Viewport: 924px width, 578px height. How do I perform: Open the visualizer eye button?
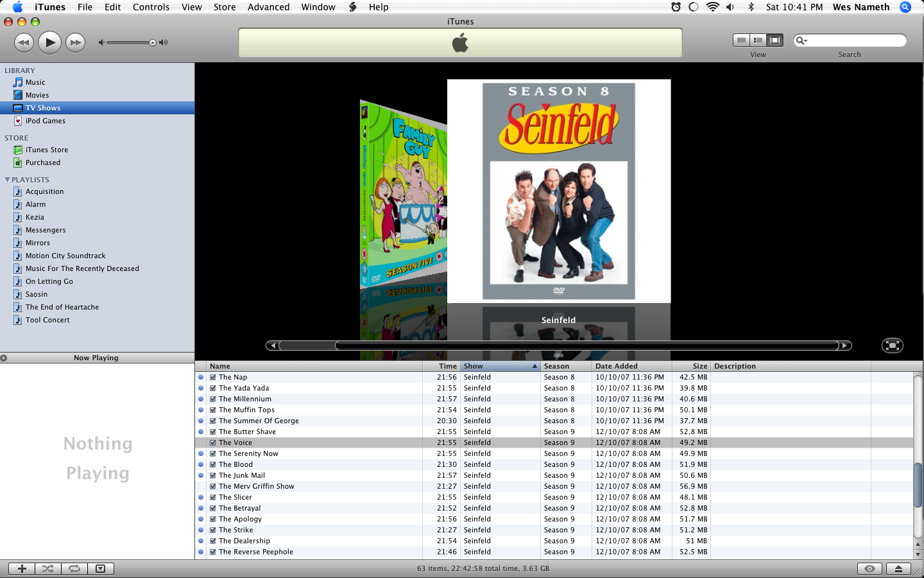coord(869,568)
